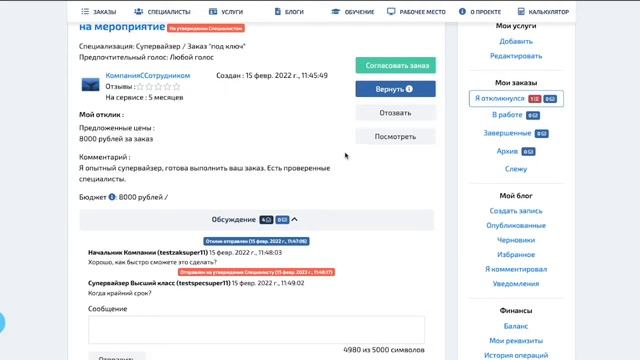
Task: Click the Посмотреть button
Action: pos(396,136)
